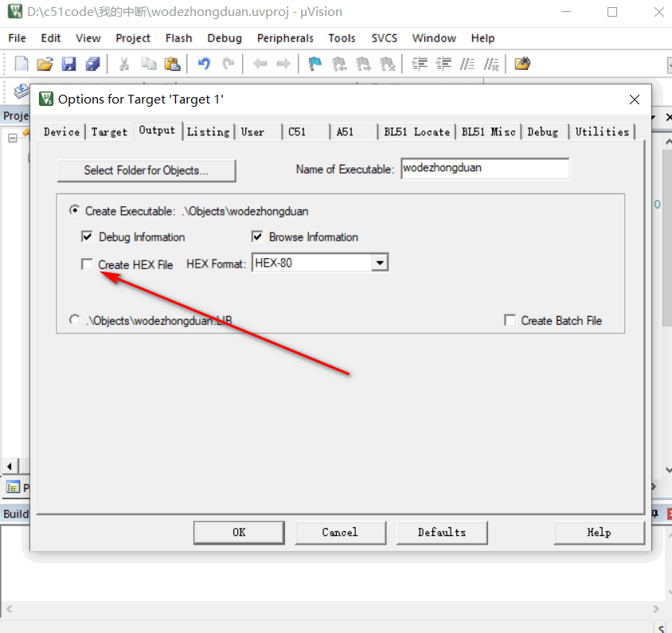The height and width of the screenshot is (633, 672).
Task: Click the Unindent selection icon
Action: (x=443, y=64)
